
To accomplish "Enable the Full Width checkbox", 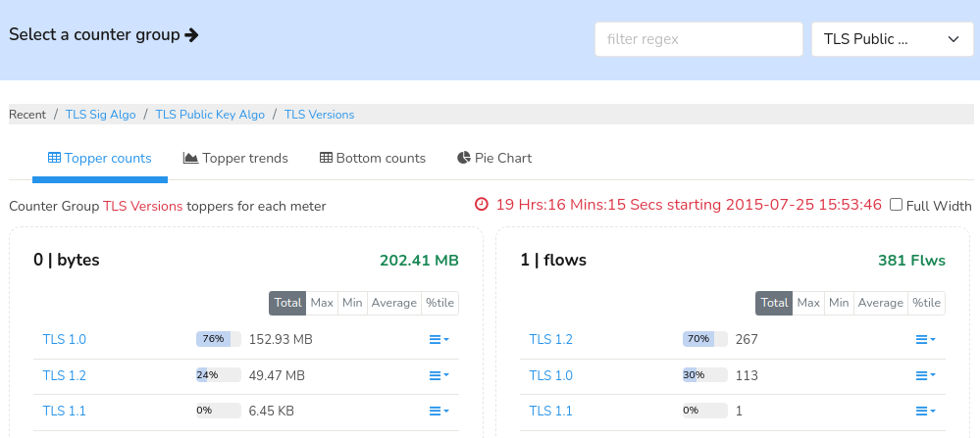I will 896,205.
